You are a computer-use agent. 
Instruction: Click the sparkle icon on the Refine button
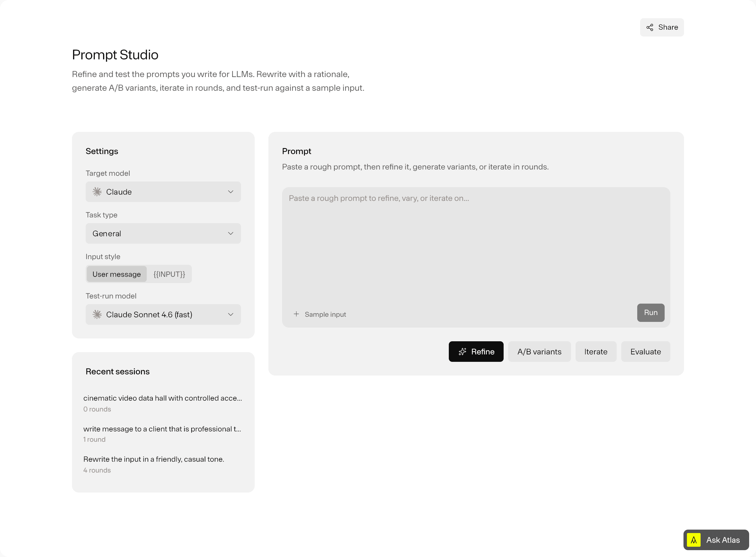[463, 352]
